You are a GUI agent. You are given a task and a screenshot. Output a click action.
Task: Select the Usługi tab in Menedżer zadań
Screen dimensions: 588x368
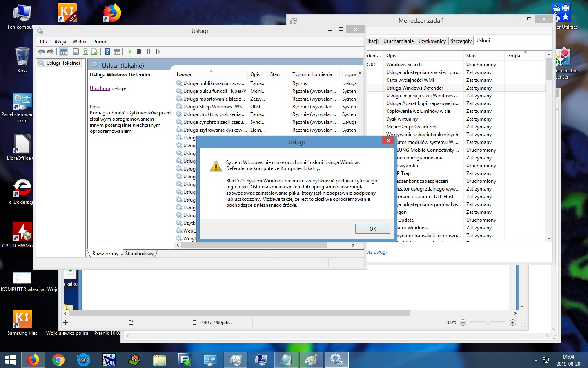[x=483, y=40]
